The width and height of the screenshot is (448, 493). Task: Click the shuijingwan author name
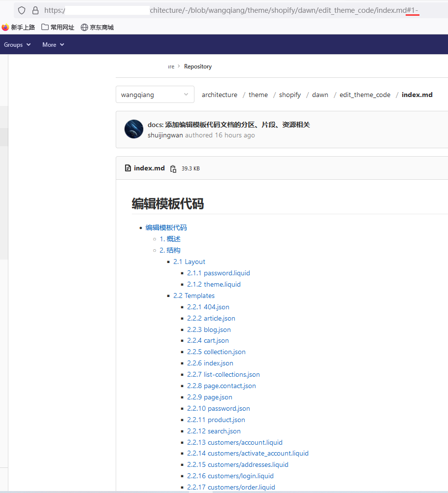(x=165, y=135)
